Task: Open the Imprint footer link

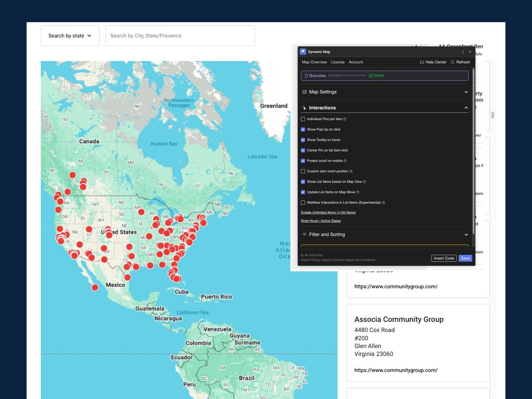Action: (x=305, y=260)
